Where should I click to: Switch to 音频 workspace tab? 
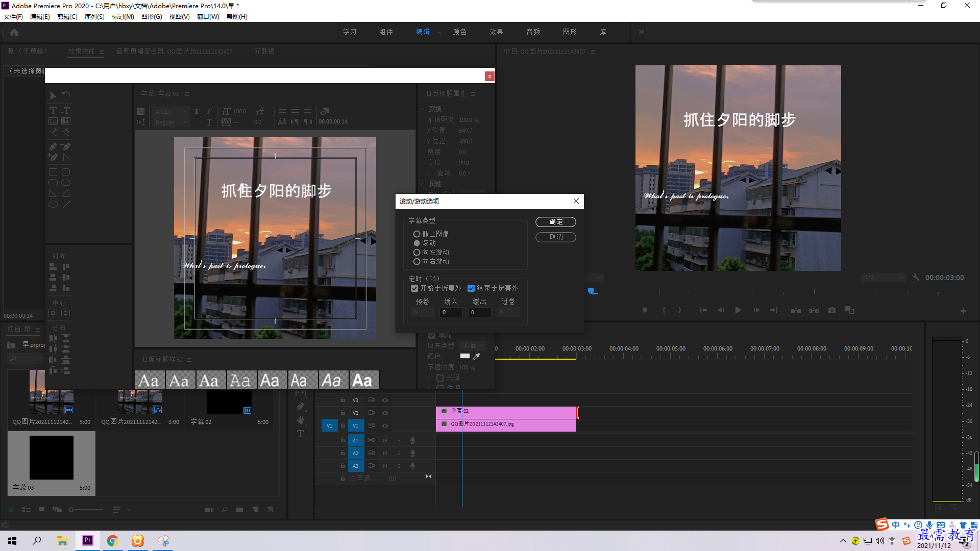click(x=533, y=32)
